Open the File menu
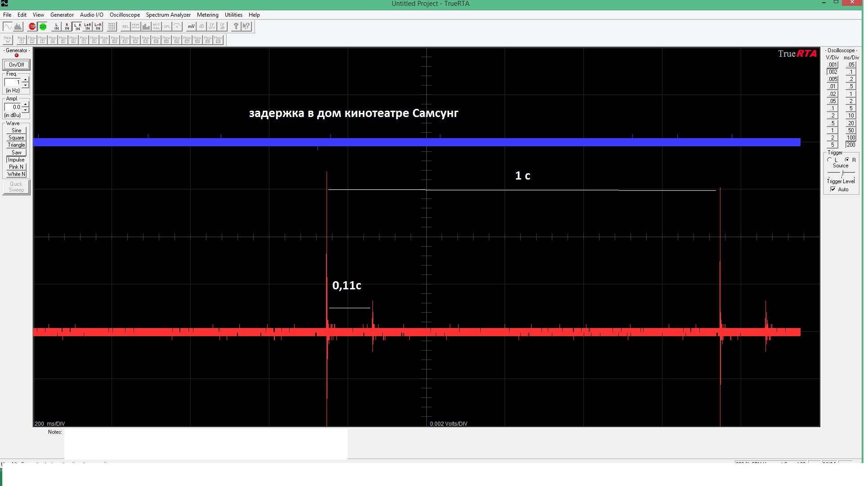868x486 pixels. coord(7,15)
